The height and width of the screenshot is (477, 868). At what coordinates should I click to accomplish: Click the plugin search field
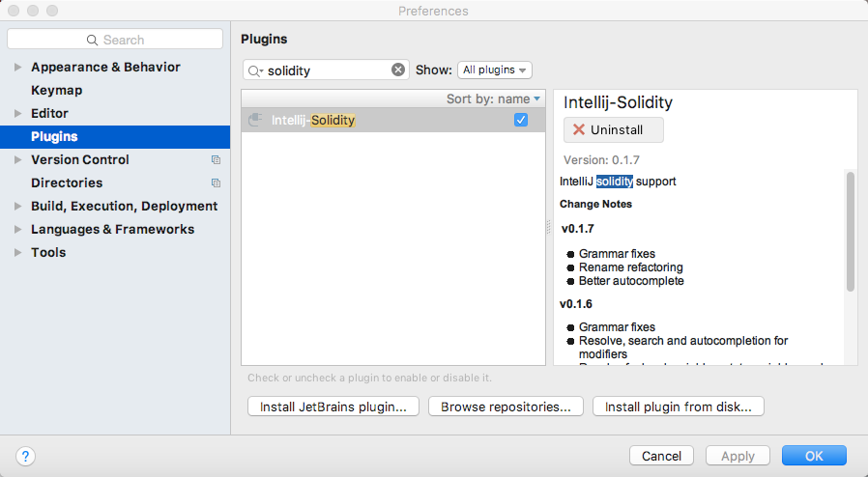pos(326,70)
